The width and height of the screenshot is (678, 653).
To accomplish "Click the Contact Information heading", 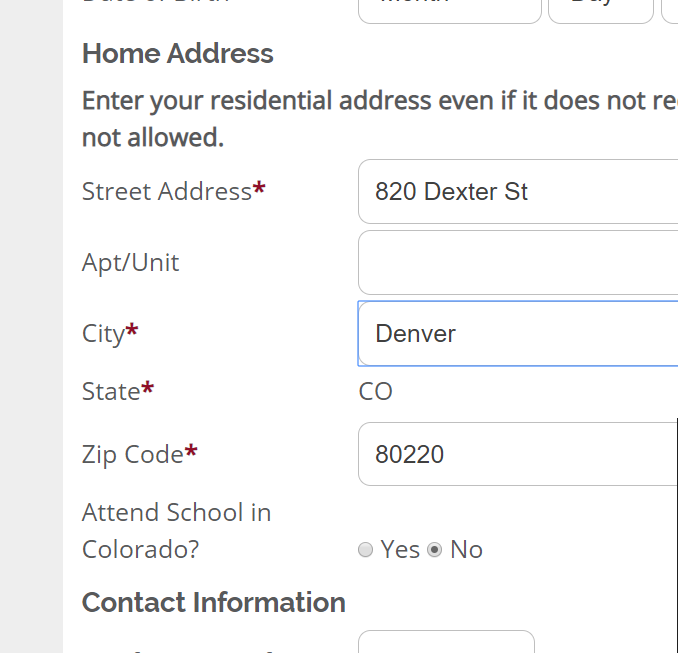I will tap(214, 602).
